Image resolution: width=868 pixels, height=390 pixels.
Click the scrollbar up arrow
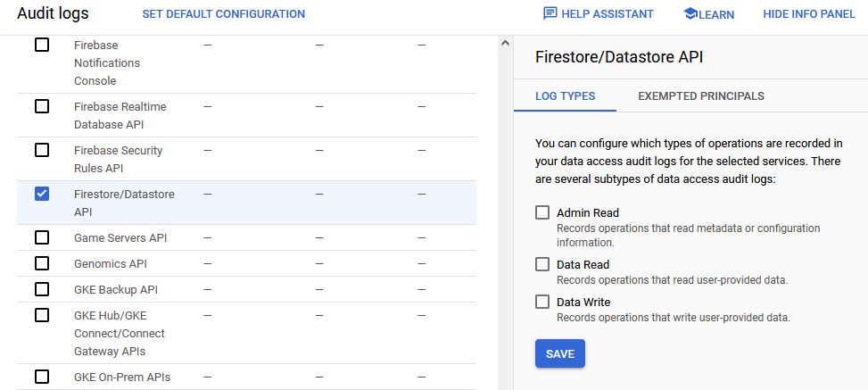tap(506, 43)
